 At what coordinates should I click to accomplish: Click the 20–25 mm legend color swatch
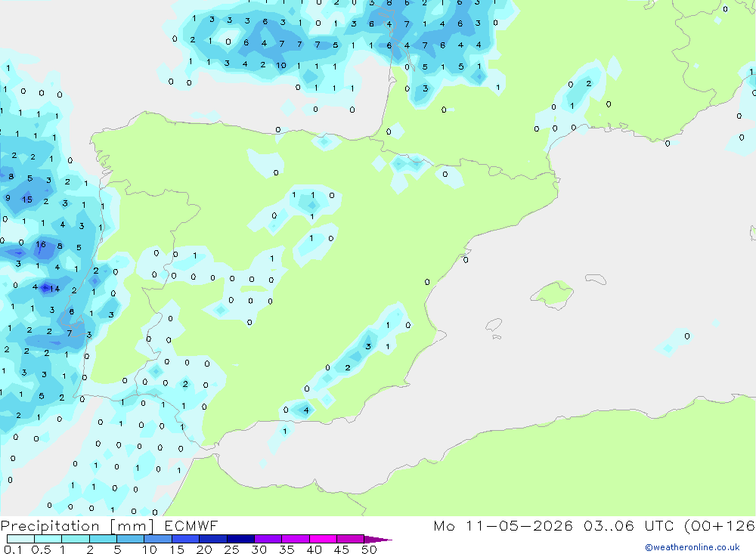click(213, 539)
